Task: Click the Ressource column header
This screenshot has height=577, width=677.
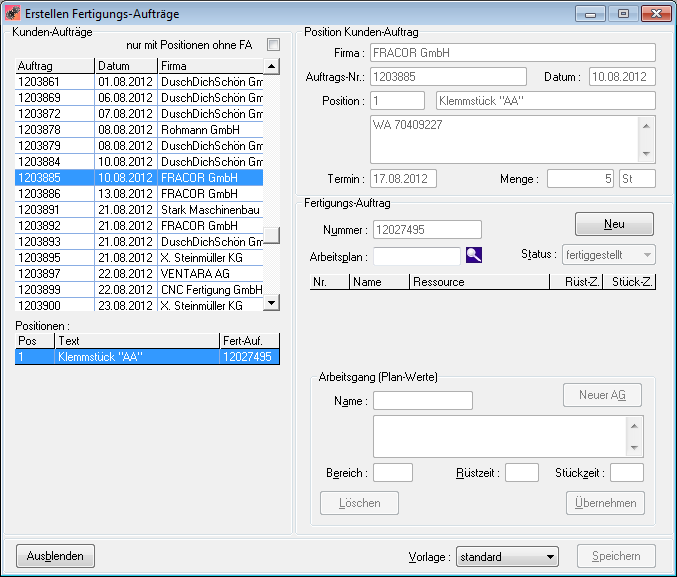Action: [x=480, y=282]
